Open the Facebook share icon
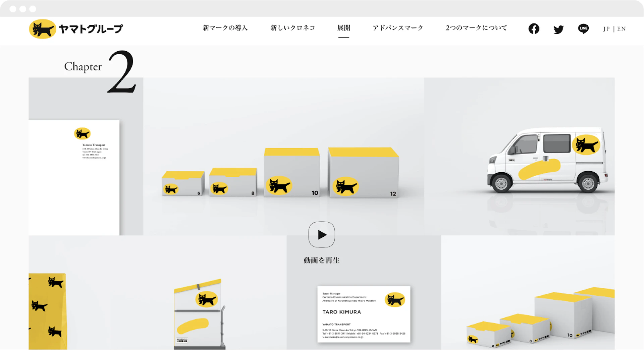644x350 pixels. tap(534, 29)
